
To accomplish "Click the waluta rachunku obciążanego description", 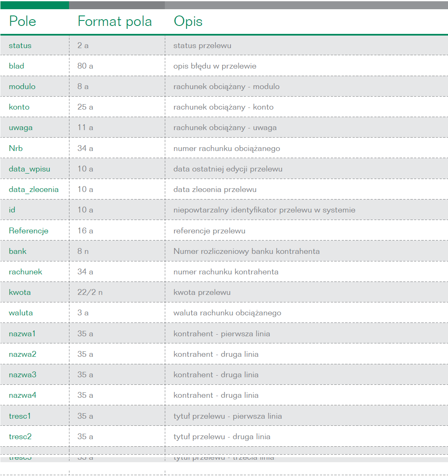I will tap(227, 313).
